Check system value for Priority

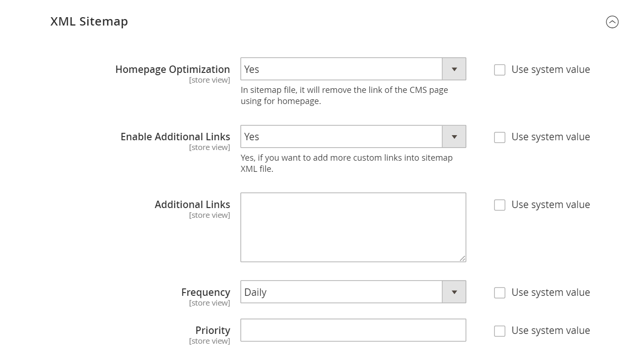click(x=499, y=331)
